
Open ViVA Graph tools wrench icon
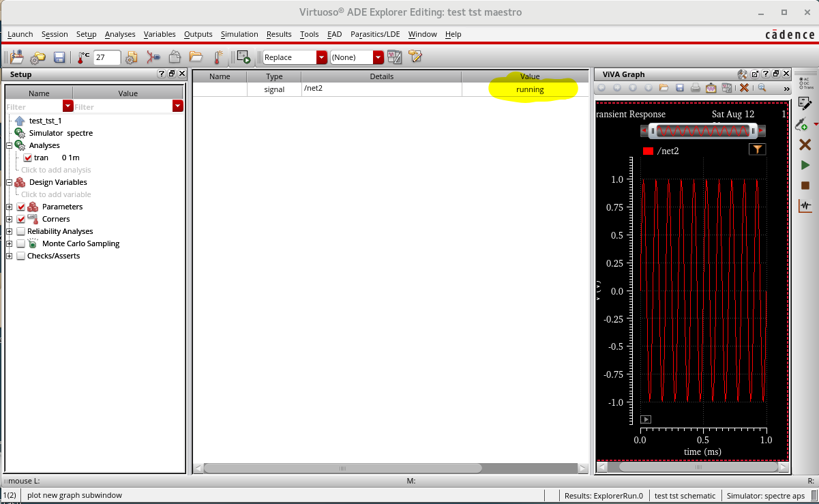coord(743,74)
